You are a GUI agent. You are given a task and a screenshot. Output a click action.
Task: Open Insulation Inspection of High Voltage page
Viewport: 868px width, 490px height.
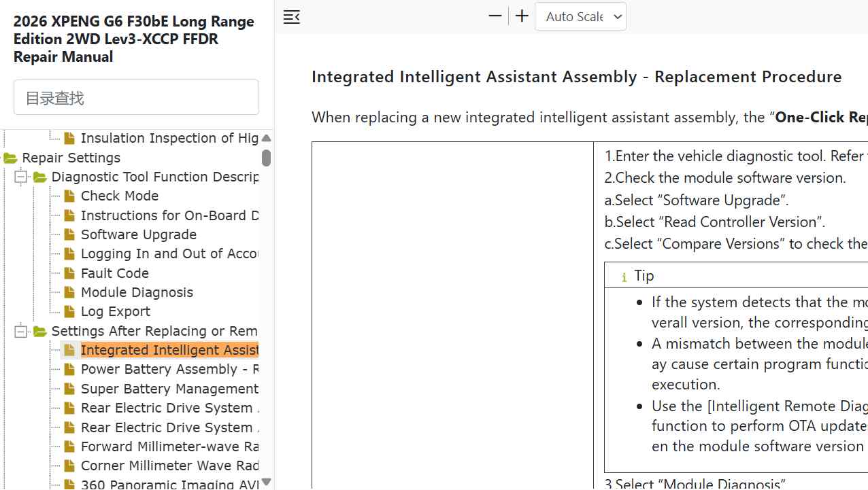click(169, 138)
